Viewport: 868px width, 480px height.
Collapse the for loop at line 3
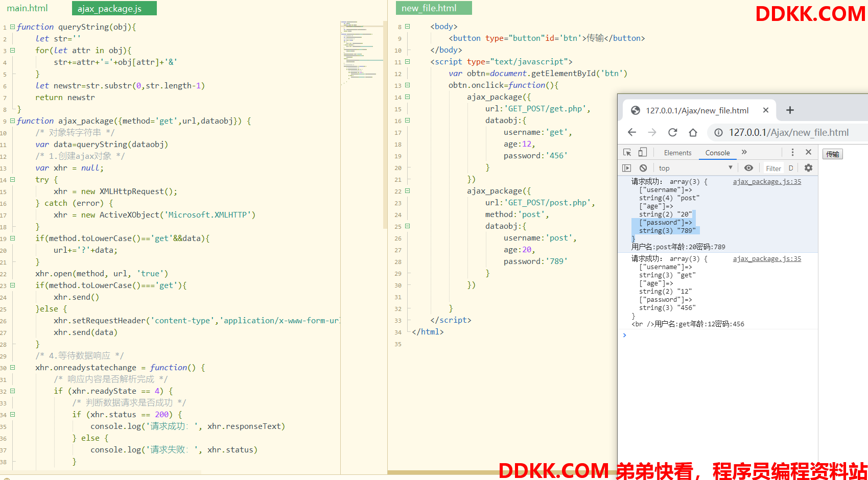[x=12, y=50]
